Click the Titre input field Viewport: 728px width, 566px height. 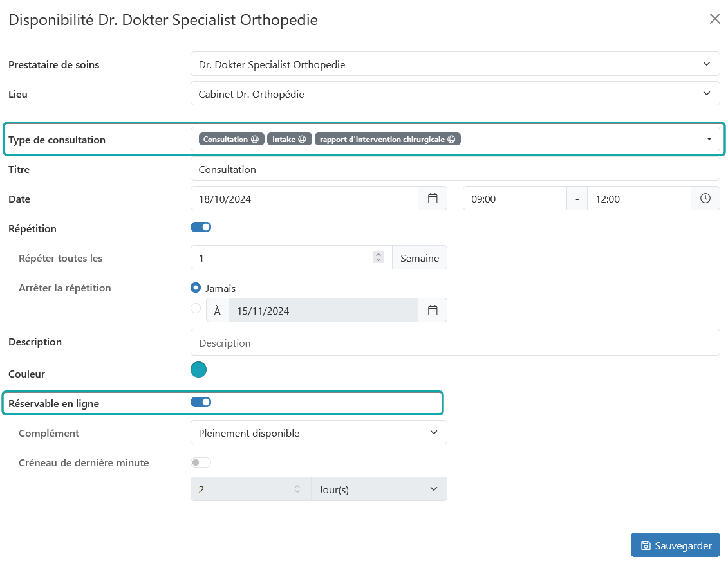coord(455,169)
